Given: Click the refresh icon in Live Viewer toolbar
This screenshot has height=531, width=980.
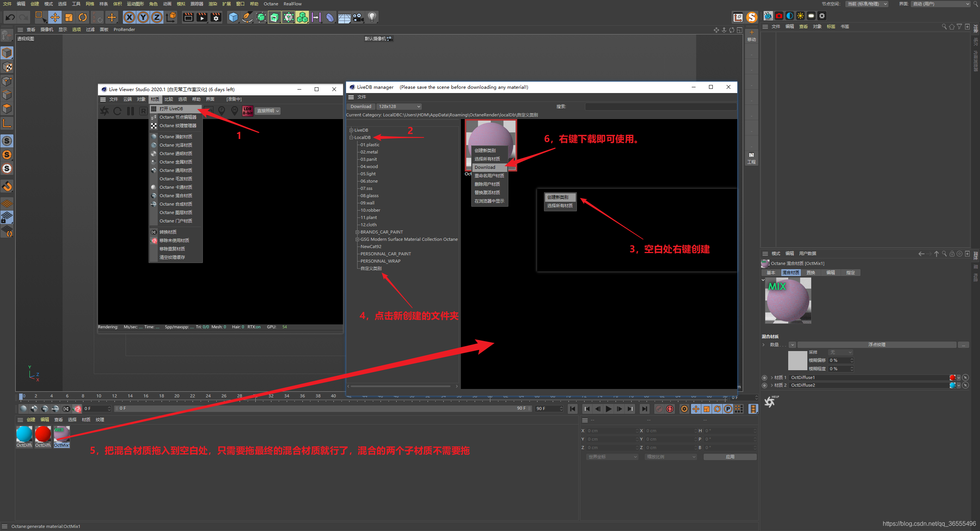Looking at the screenshot, I should click(118, 111).
